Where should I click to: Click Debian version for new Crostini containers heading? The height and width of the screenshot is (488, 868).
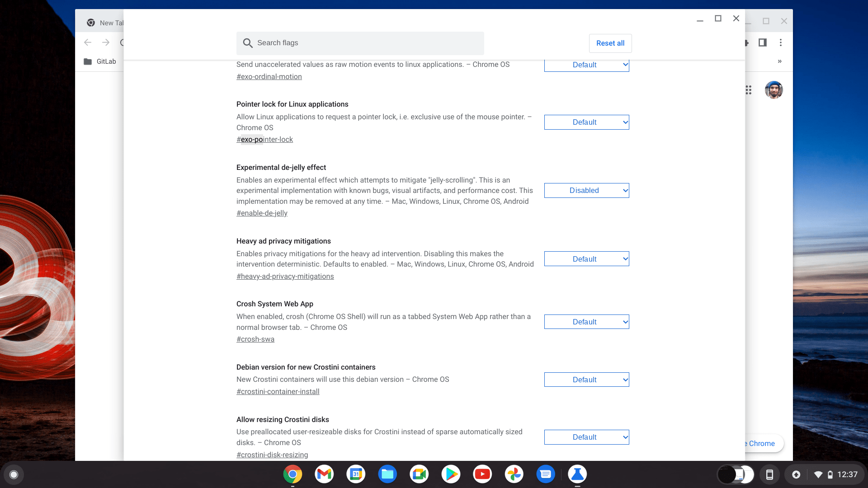[306, 367]
